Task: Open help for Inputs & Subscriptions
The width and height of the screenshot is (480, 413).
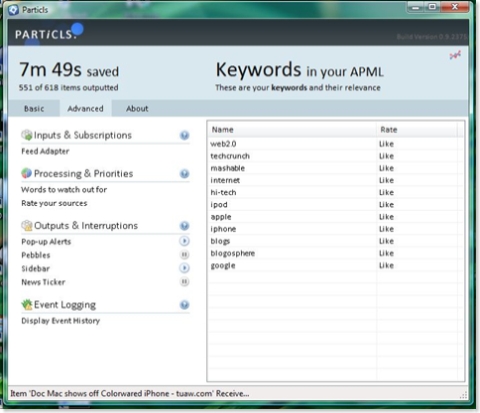Action: coord(184,135)
